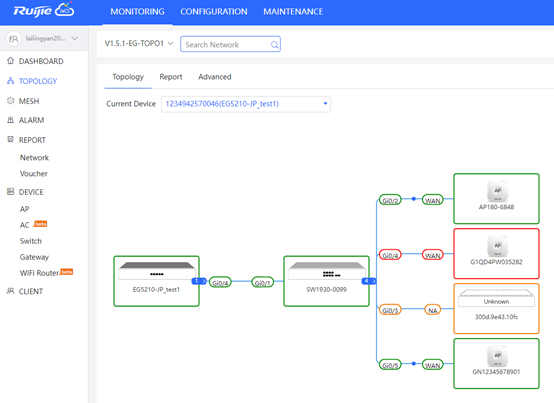Click the red WAN port label
Screen dimensions: 554x403
(x=432, y=255)
